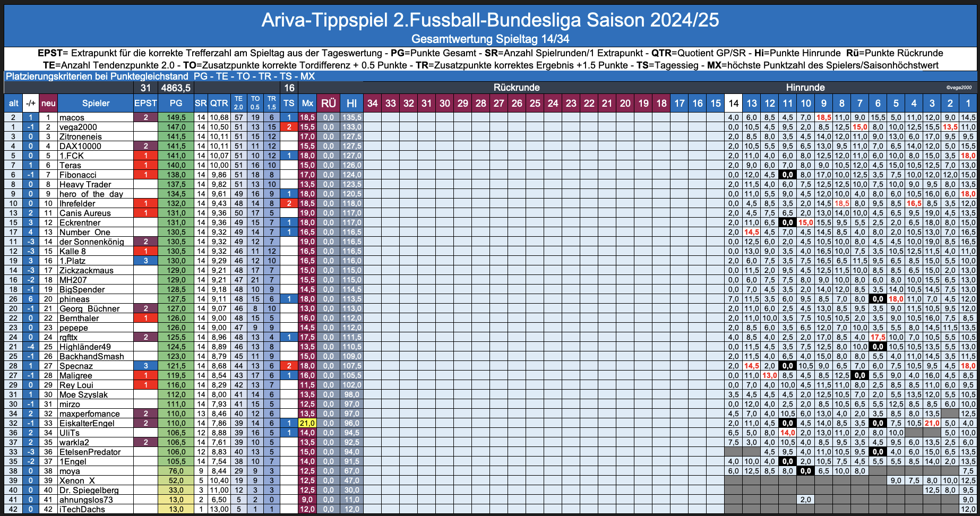This screenshot has width=980, height=516.
Task: Select player name 'Eckrentner'
Action: tap(80, 222)
